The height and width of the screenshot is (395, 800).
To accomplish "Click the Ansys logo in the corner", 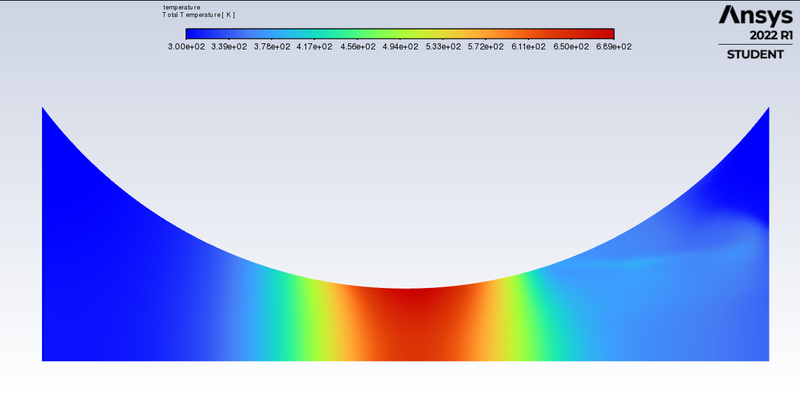I will (756, 16).
